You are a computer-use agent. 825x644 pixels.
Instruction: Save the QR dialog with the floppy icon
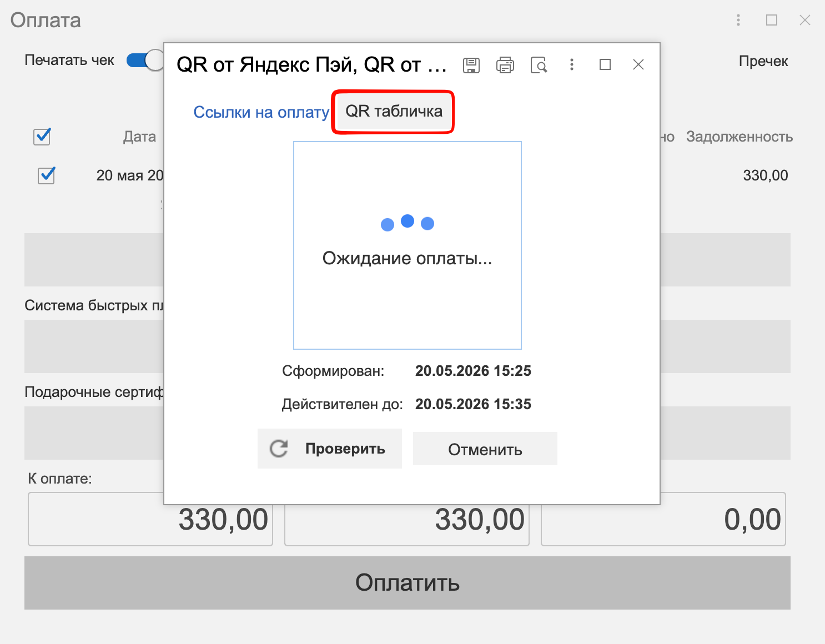pyautogui.click(x=471, y=65)
